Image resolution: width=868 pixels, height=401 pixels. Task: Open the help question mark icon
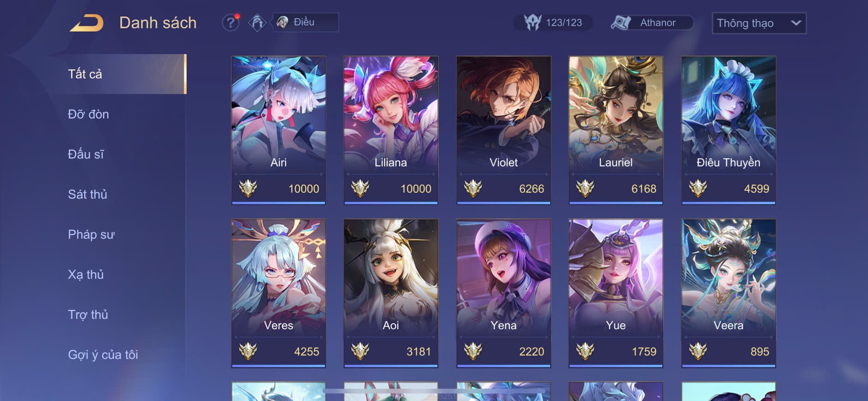tap(230, 22)
